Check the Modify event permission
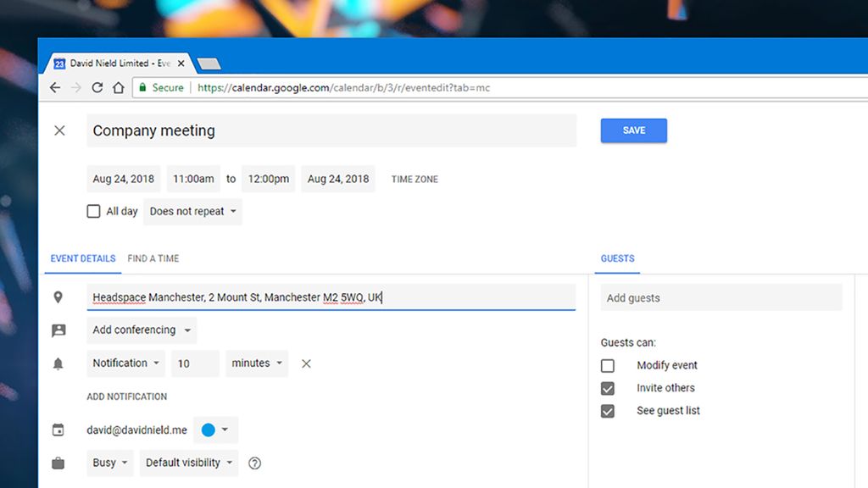868x488 pixels. click(x=608, y=365)
